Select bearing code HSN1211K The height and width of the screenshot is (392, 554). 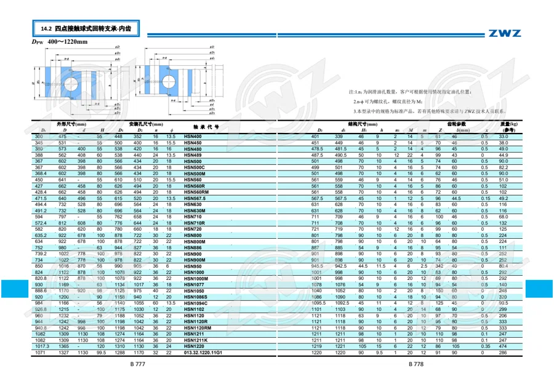coord(196,340)
